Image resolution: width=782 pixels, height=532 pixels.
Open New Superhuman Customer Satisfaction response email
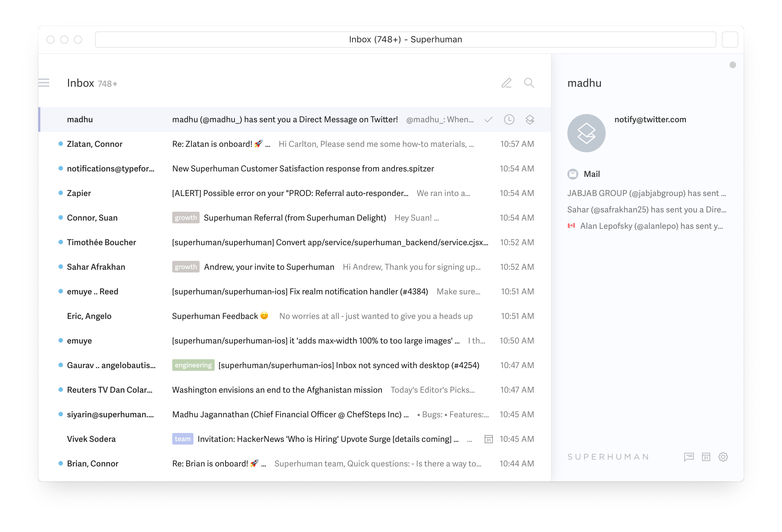pos(295,169)
